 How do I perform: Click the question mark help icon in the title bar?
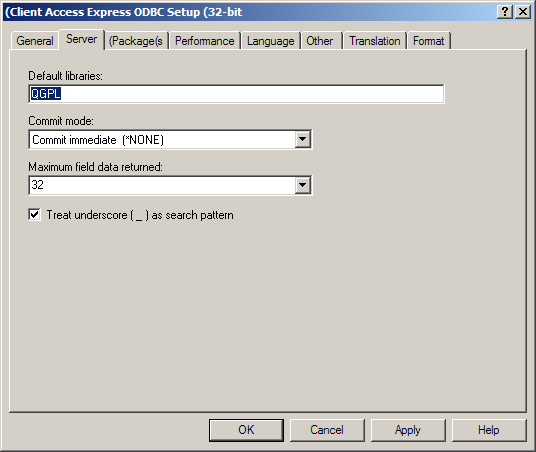(505, 12)
